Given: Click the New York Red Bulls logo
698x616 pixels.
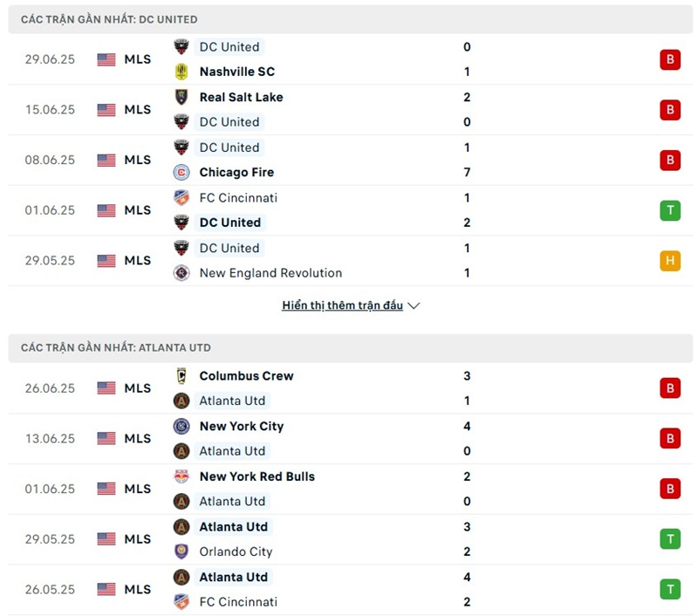Looking at the screenshot, I should pos(181,476).
